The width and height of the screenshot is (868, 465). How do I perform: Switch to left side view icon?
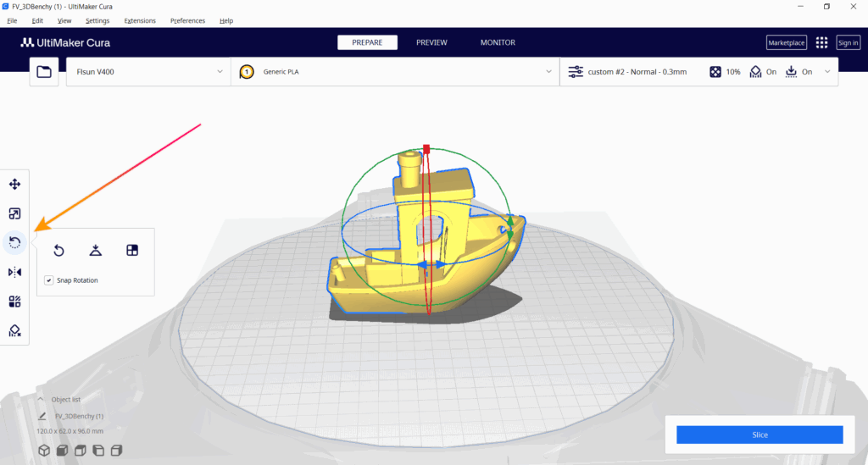(98, 451)
